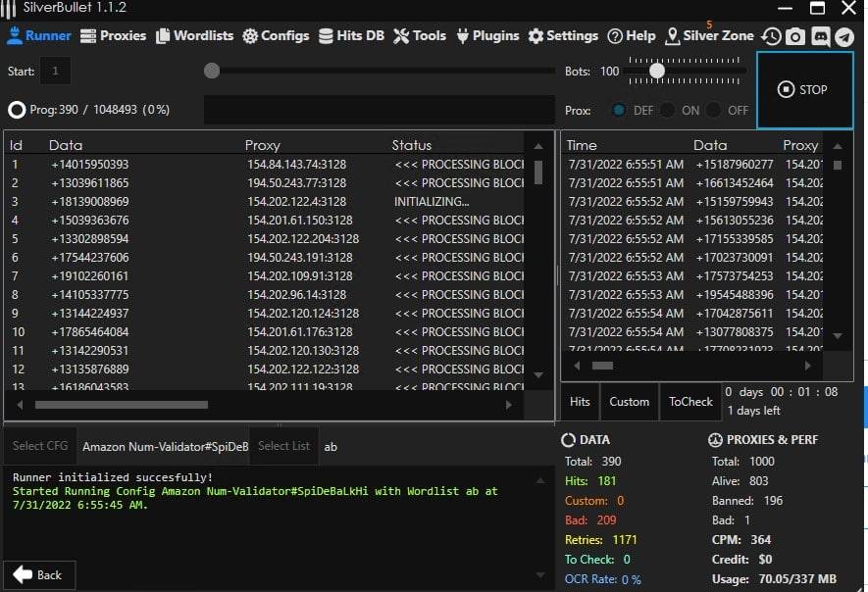Open the Silver Zone section

[x=709, y=35]
